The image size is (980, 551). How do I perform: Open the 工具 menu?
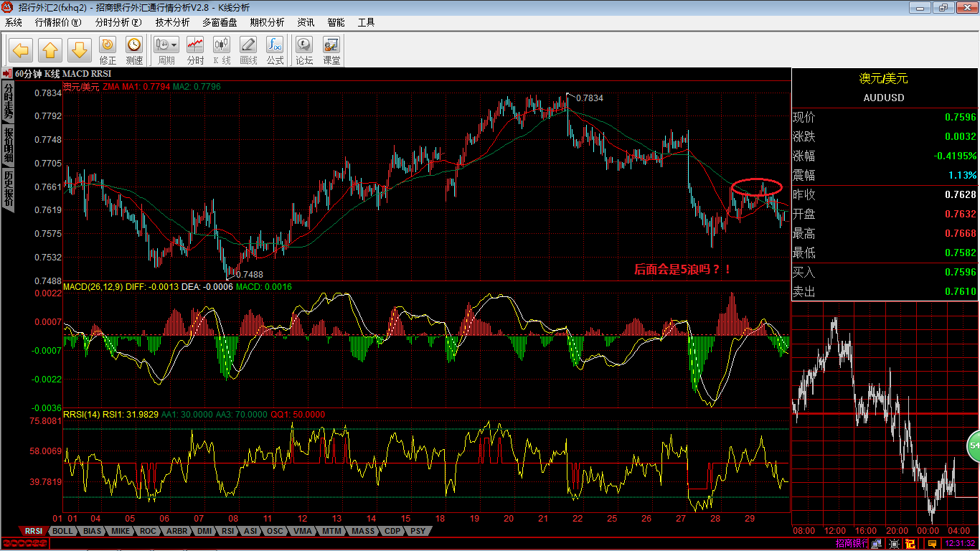pos(366,22)
